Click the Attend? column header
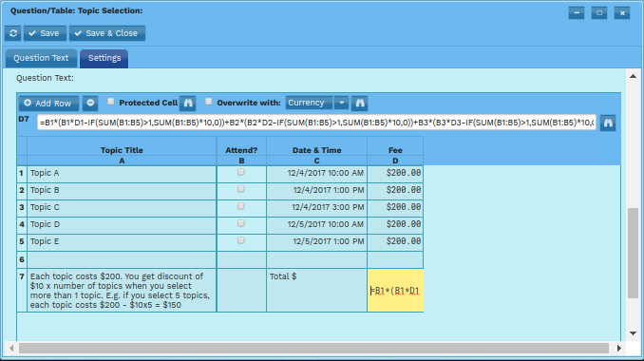The width and height of the screenshot is (644, 361). pyautogui.click(x=241, y=150)
